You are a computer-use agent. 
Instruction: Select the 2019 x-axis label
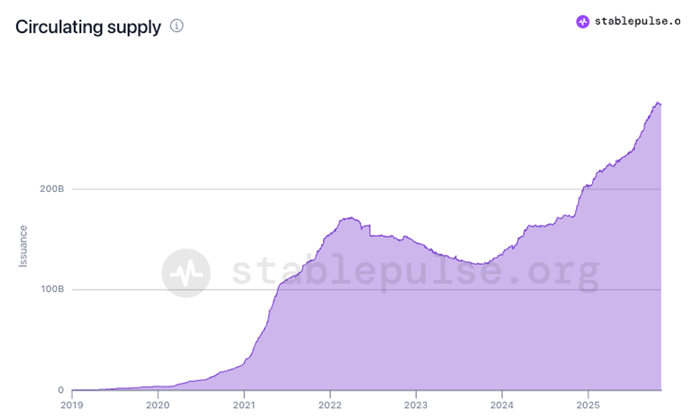[x=72, y=406]
